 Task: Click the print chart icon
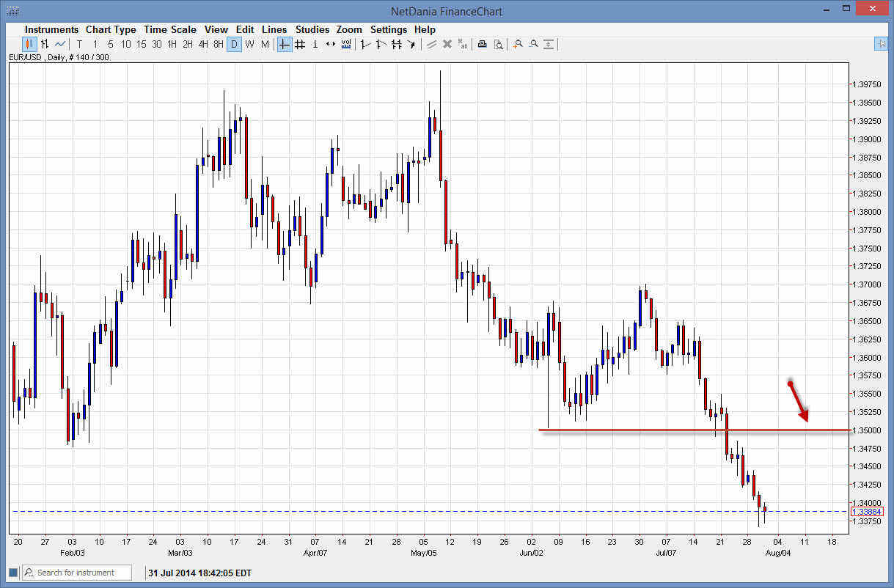click(x=482, y=44)
